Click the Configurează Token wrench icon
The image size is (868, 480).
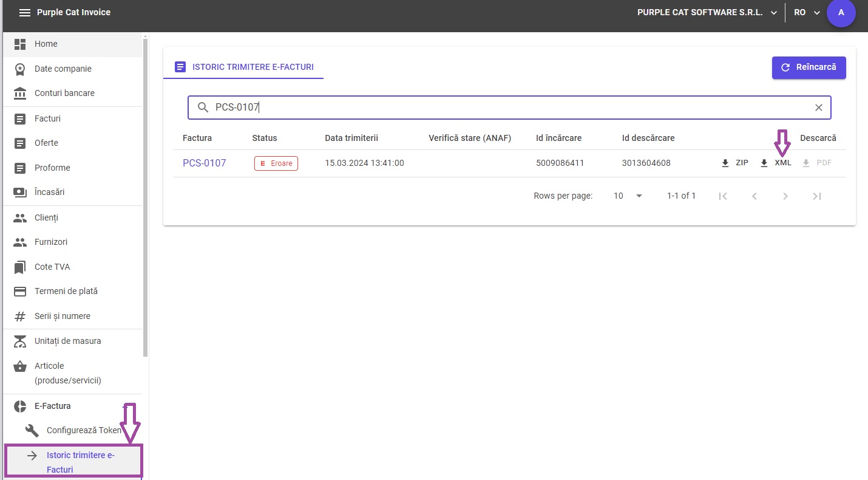32,430
